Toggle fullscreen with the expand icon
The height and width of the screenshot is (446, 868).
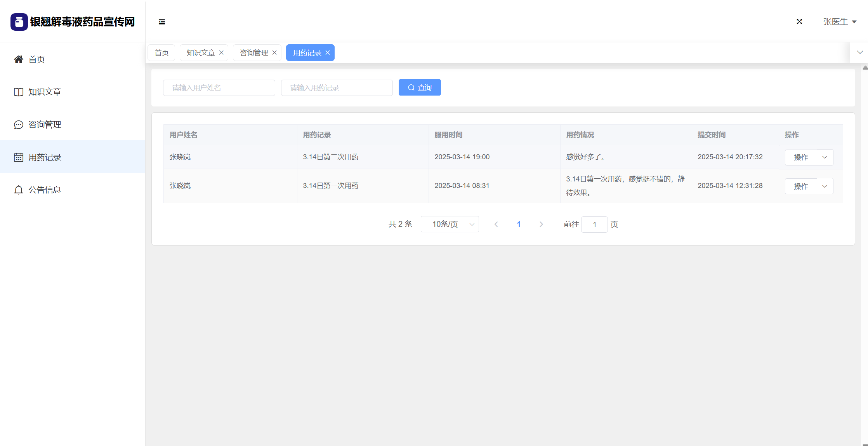(799, 22)
